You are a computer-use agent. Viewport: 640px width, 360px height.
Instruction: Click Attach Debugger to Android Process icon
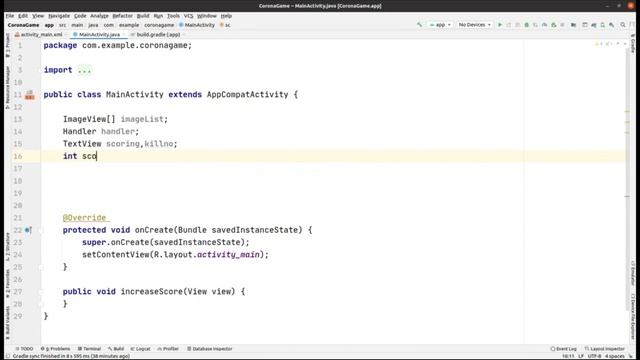pyautogui.click(x=553, y=25)
